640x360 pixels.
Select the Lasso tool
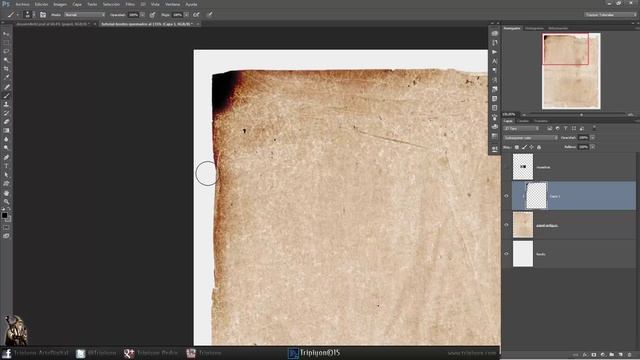[6, 51]
